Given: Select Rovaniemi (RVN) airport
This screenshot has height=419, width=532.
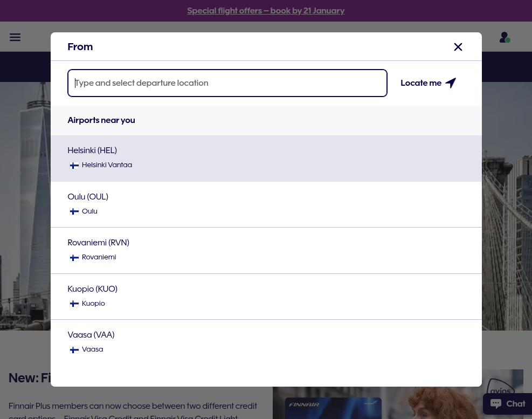Looking at the screenshot, I should click(266, 251).
